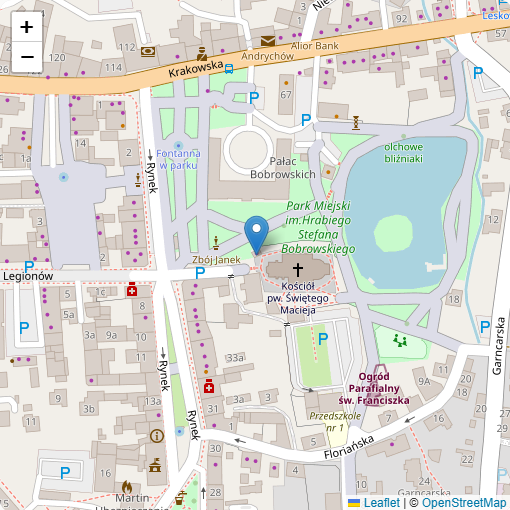Click the Legionów street label
Screen dimensions: 510x510
pos(28,276)
